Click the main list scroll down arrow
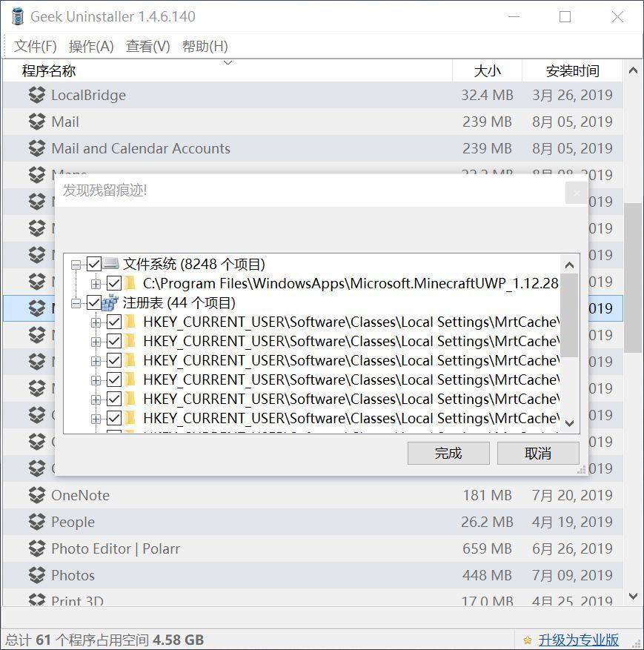The image size is (644, 650). pos(633,596)
